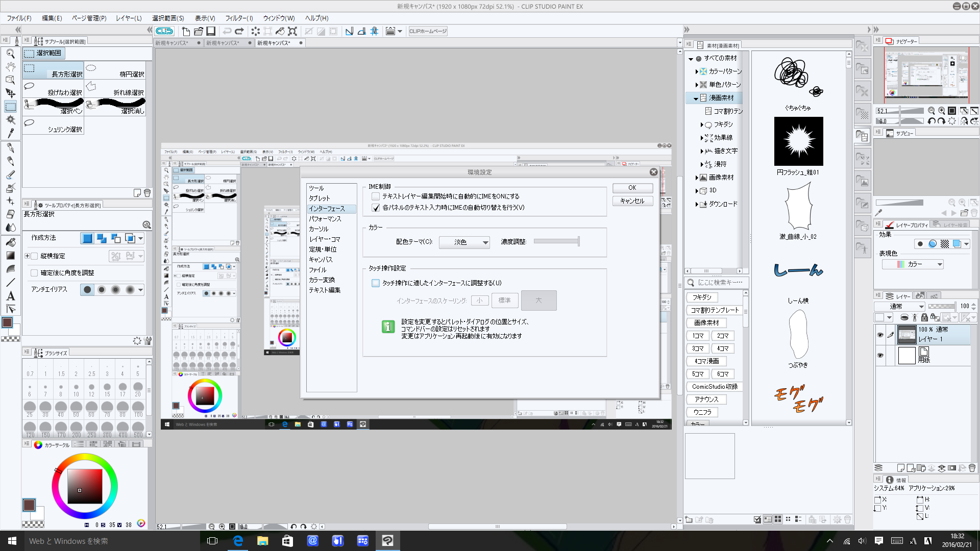980x551 pixels.
Task: Expand the フキダシ material folder
Action: [x=702, y=124]
